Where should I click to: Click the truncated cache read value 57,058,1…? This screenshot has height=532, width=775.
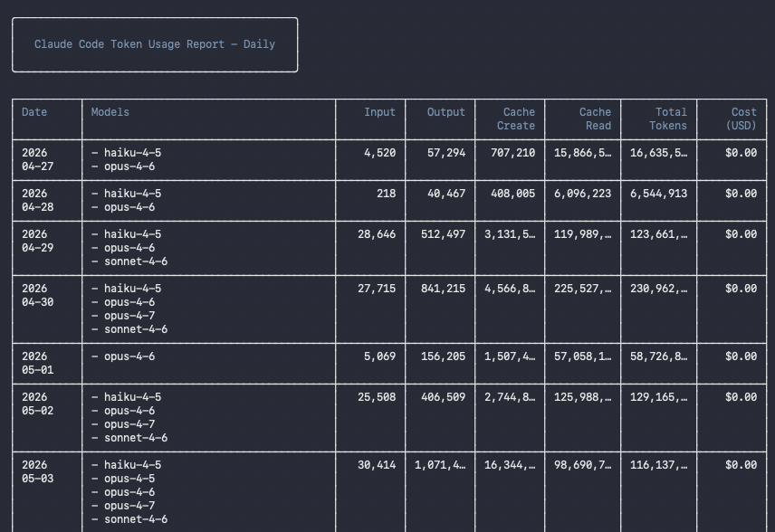(583, 356)
